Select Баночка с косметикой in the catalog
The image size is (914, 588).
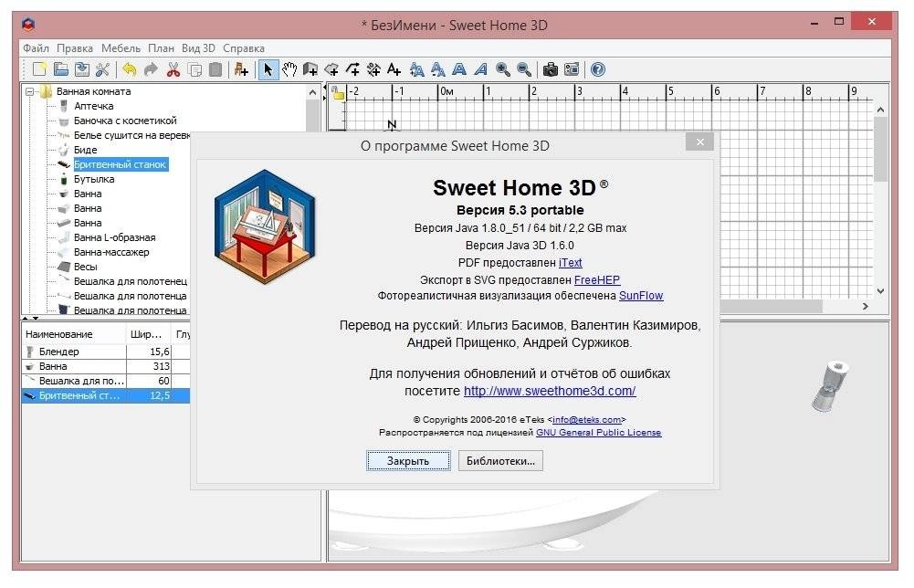pyautogui.click(x=125, y=121)
